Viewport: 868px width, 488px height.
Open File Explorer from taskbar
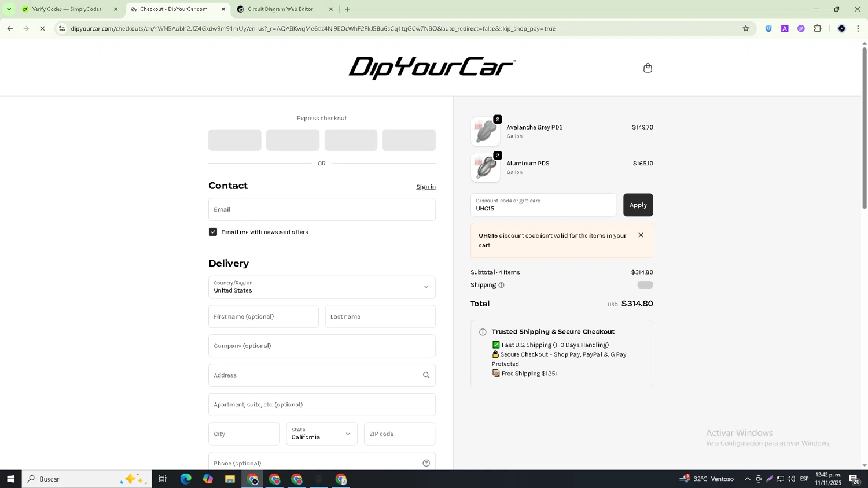click(x=230, y=479)
